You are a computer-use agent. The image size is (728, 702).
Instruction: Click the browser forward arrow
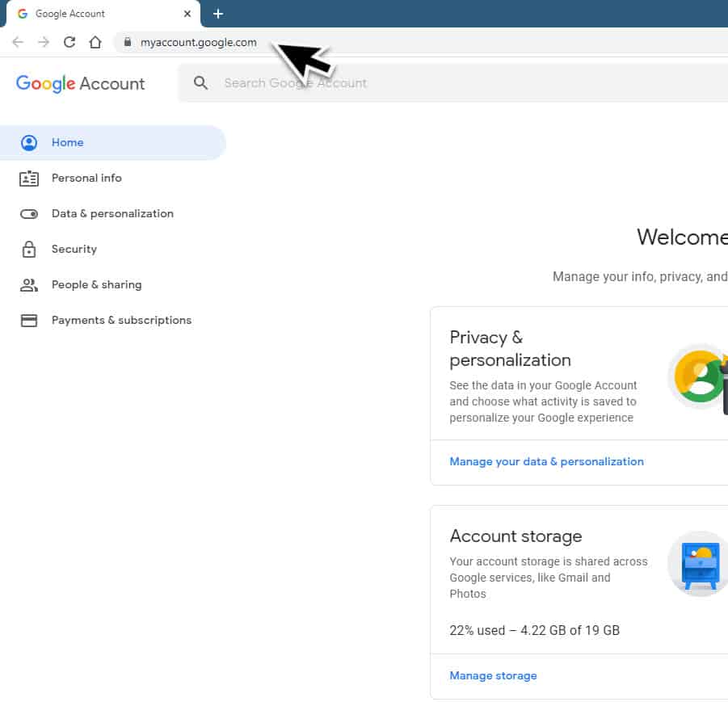click(x=44, y=42)
